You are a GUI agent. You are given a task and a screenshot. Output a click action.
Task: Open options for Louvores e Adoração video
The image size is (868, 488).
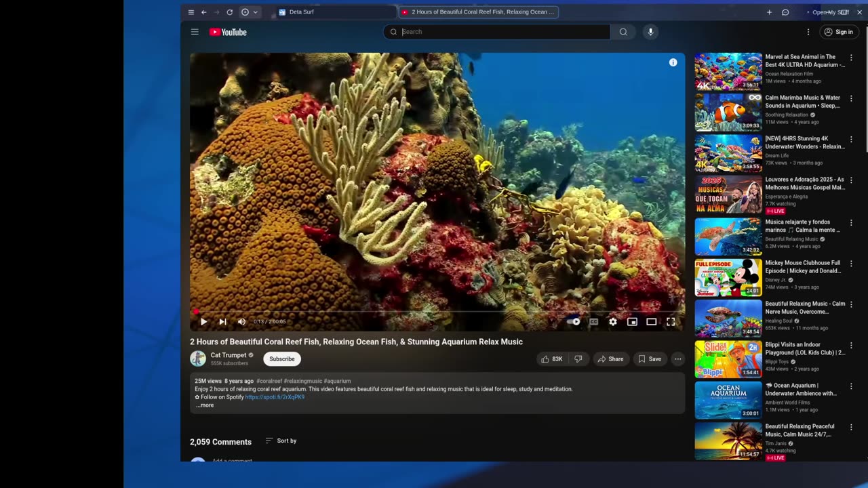[x=851, y=180]
